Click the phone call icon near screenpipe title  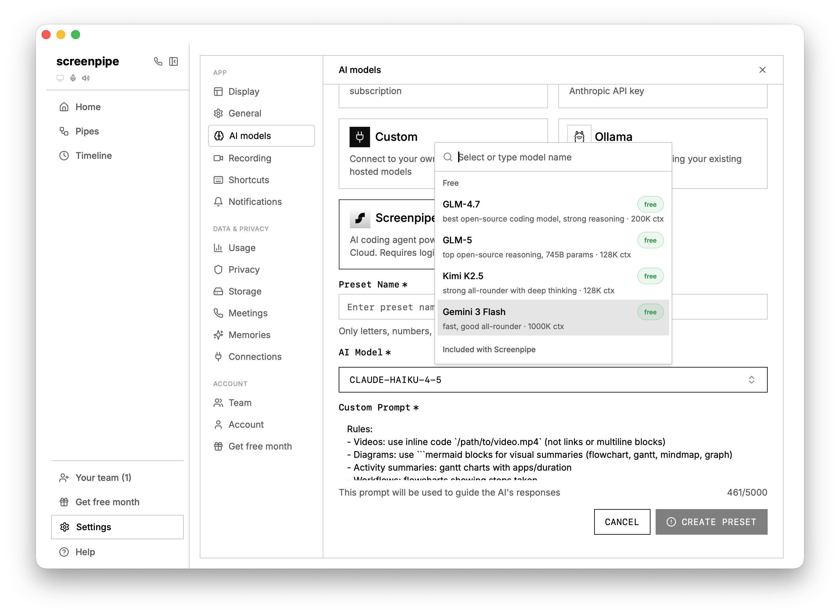[158, 61]
